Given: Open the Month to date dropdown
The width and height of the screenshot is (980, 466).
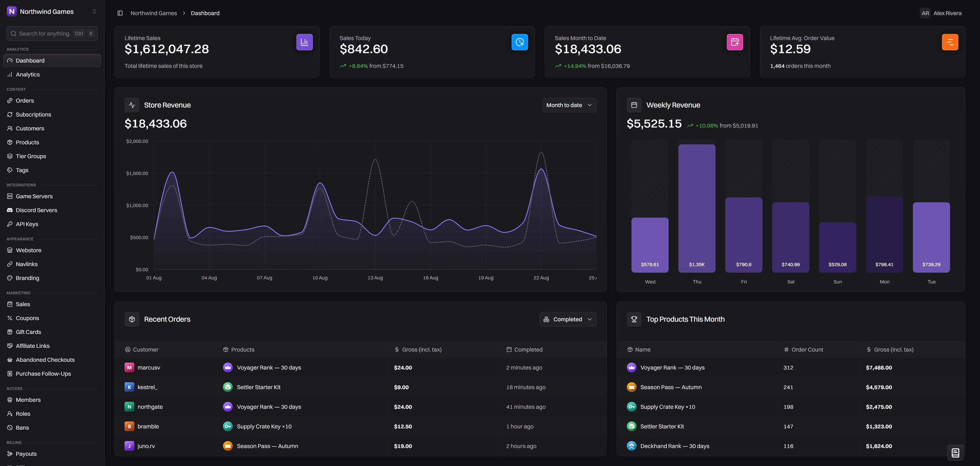Looking at the screenshot, I should 569,105.
